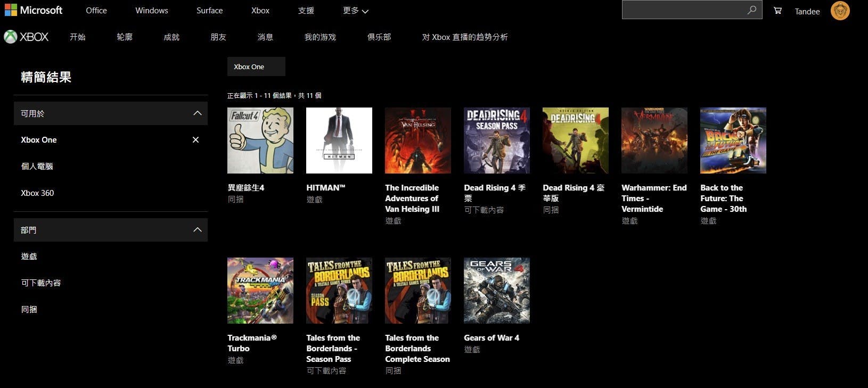Click the Xbox logo icon
The height and width of the screenshot is (388, 868).
pos(11,37)
